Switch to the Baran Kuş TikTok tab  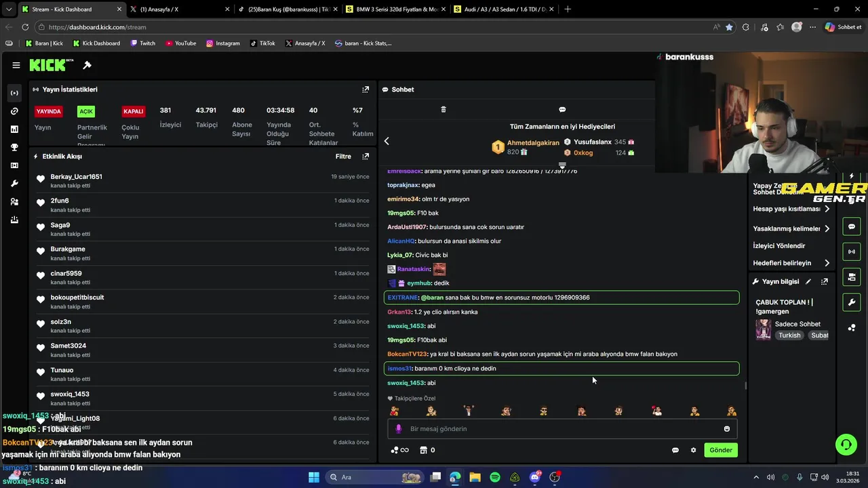tap(288, 9)
